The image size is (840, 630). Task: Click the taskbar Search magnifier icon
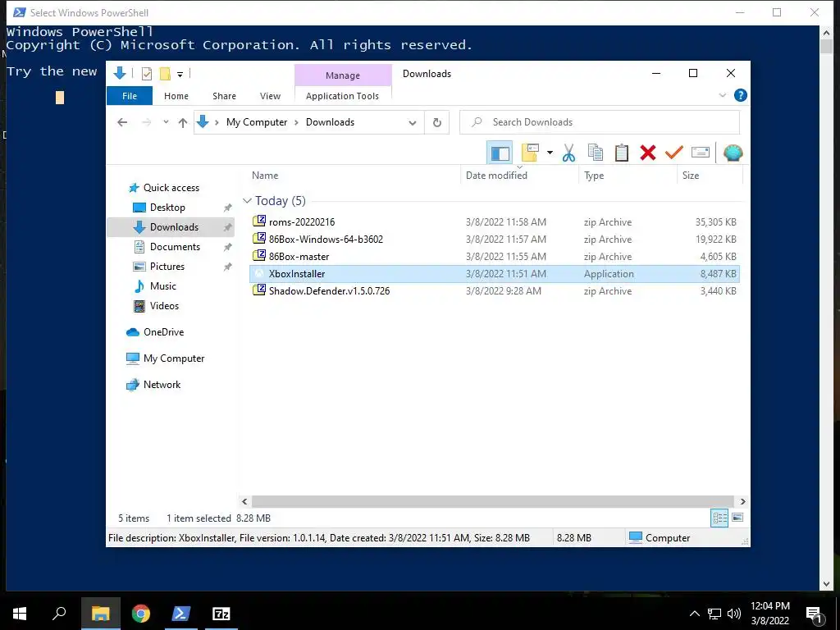(59, 614)
